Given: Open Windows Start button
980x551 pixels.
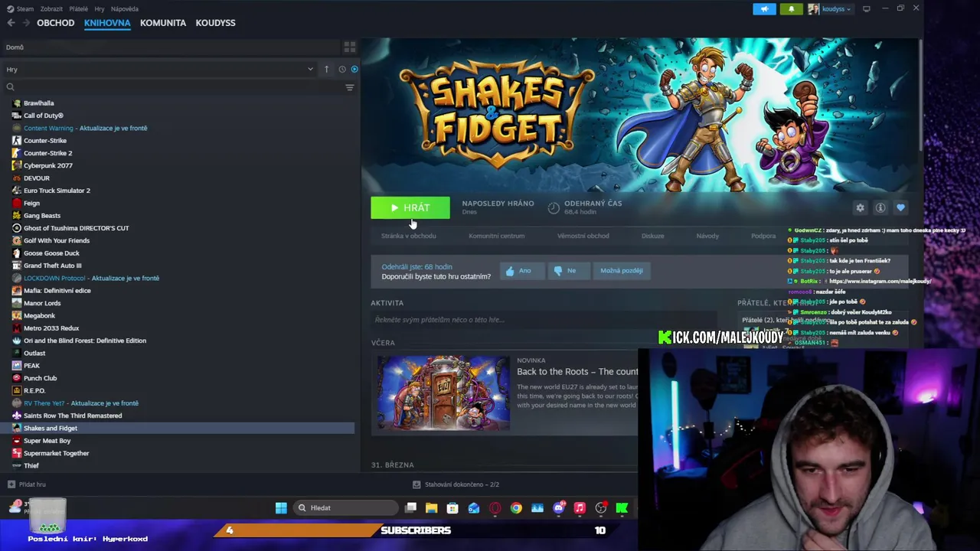Looking at the screenshot, I should coord(281,508).
